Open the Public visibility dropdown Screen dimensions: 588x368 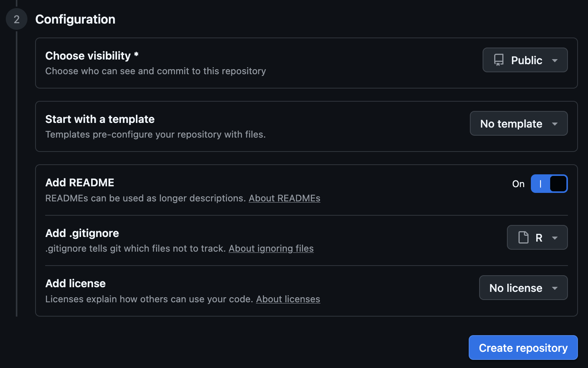click(x=525, y=60)
